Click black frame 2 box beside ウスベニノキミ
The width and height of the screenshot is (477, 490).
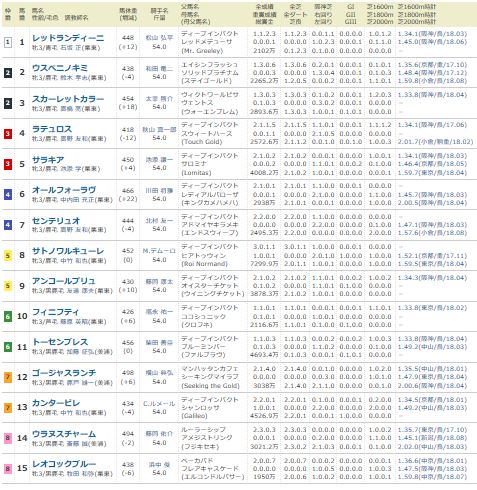point(8,73)
